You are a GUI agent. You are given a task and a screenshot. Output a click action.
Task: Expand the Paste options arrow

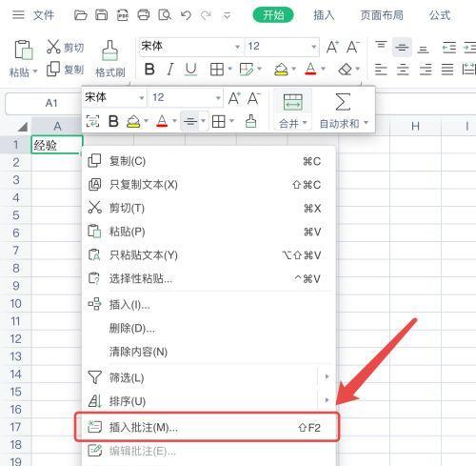click(x=35, y=71)
